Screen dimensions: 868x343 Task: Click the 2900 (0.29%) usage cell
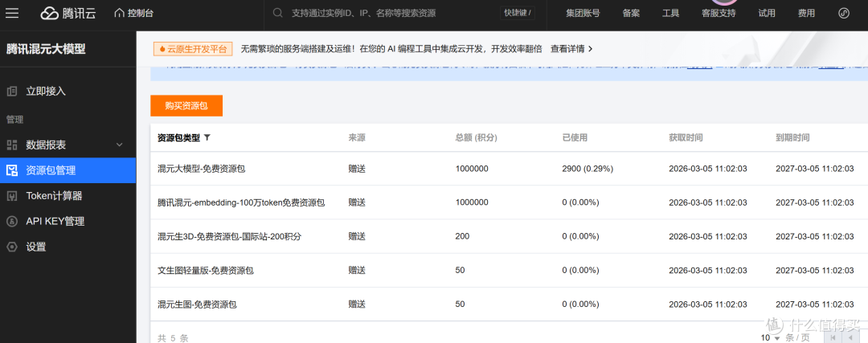(588, 169)
